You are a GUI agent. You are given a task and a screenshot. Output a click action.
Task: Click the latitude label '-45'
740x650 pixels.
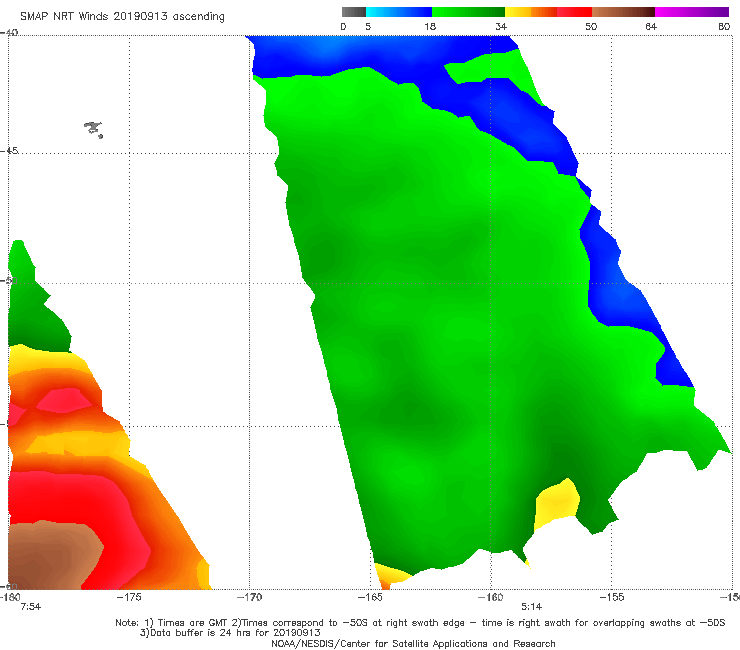[x=9, y=151]
